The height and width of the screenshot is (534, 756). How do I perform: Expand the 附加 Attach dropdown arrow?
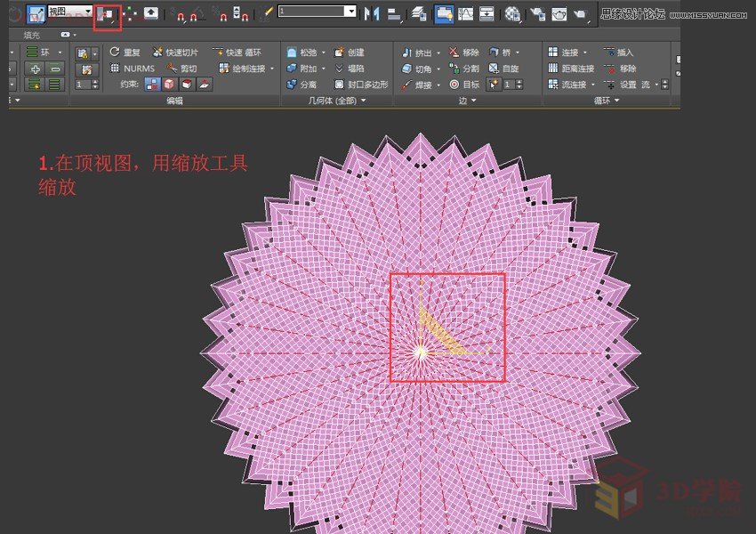click(x=324, y=69)
